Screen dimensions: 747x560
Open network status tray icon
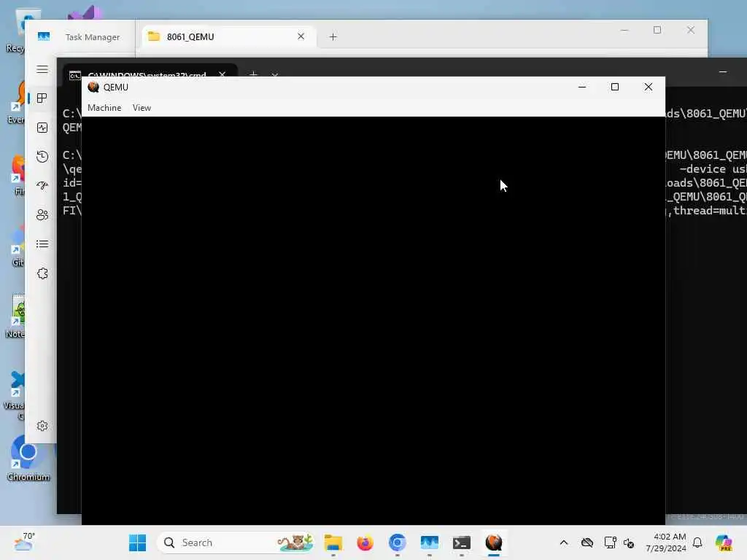(610, 542)
